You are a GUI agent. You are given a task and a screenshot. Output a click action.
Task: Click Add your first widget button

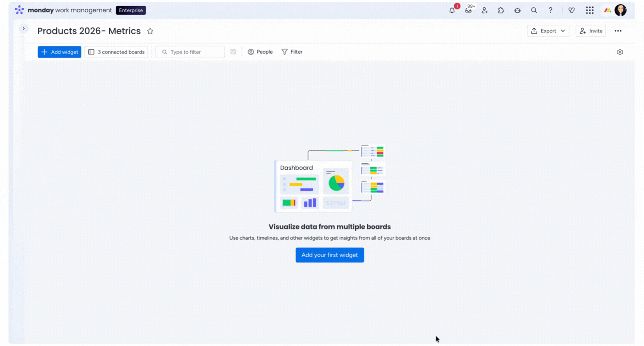click(330, 255)
